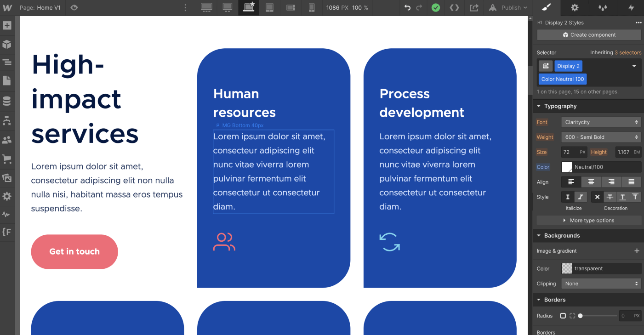The image size is (644, 335).
Task: Click the Create component button
Action: coord(589,34)
